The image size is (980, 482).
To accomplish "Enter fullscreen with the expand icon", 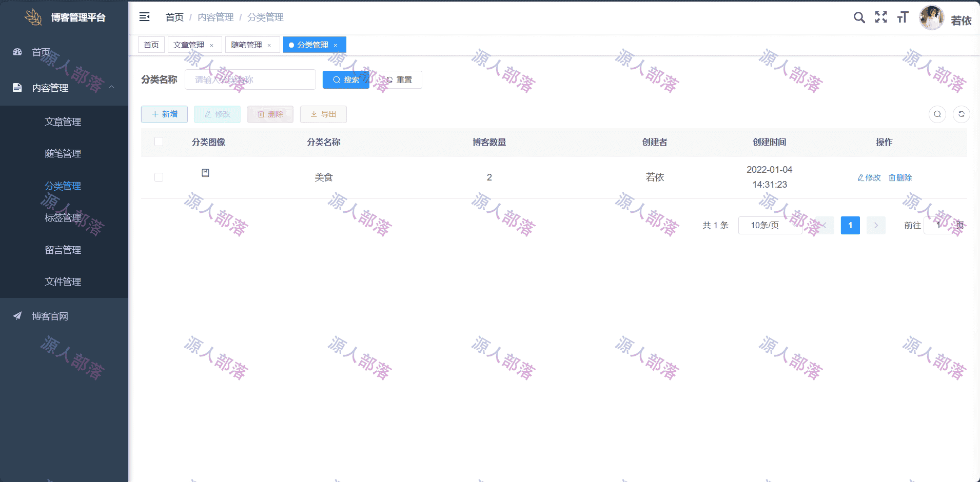I will click(x=881, y=17).
